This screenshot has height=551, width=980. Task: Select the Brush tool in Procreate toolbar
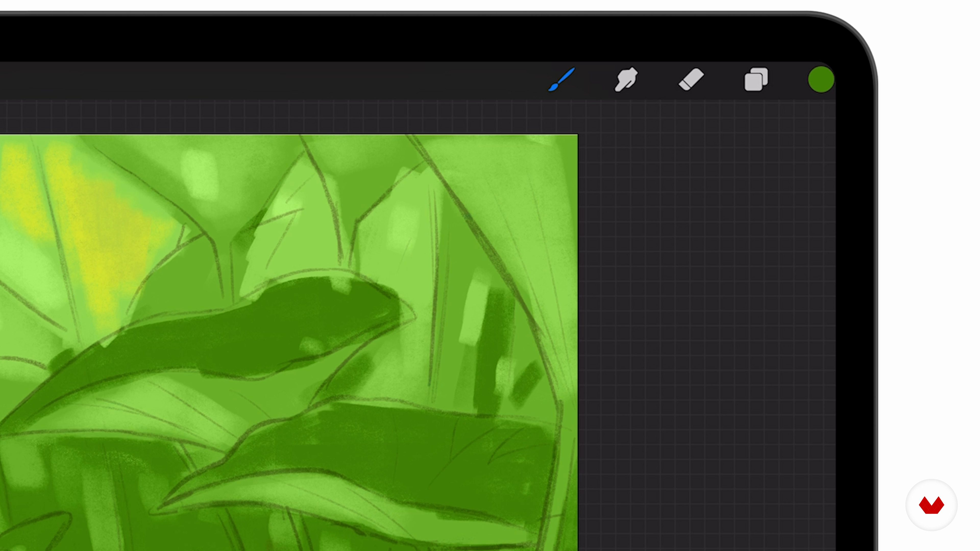(561, 80)
